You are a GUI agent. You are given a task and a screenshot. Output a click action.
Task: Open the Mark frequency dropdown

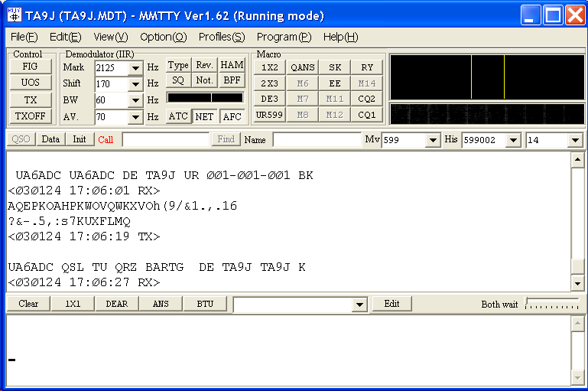point(135,68)
